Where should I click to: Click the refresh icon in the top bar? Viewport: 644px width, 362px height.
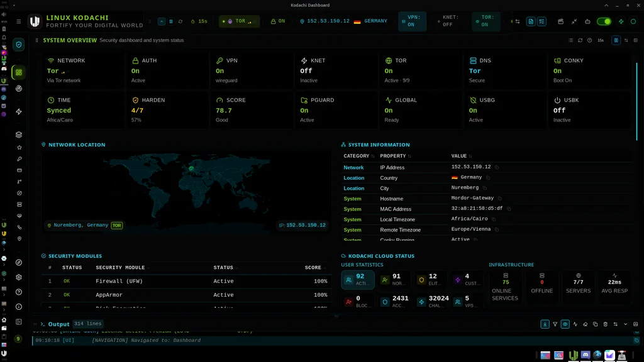pos(180,21)
